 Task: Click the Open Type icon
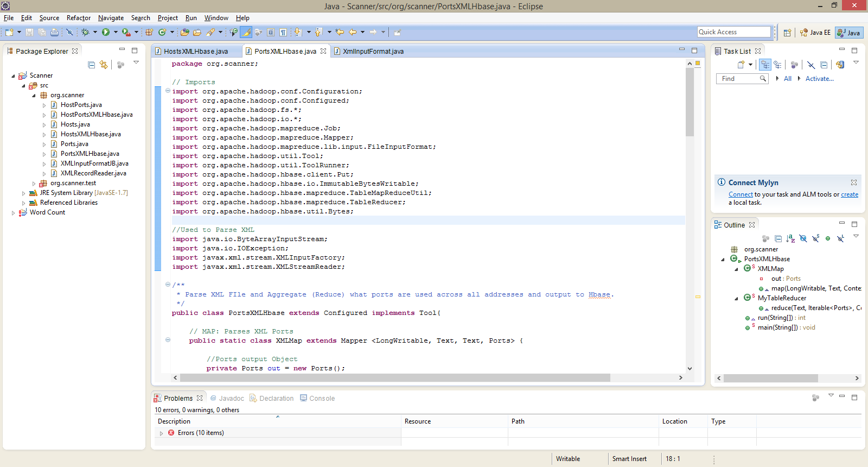[185, 32]
